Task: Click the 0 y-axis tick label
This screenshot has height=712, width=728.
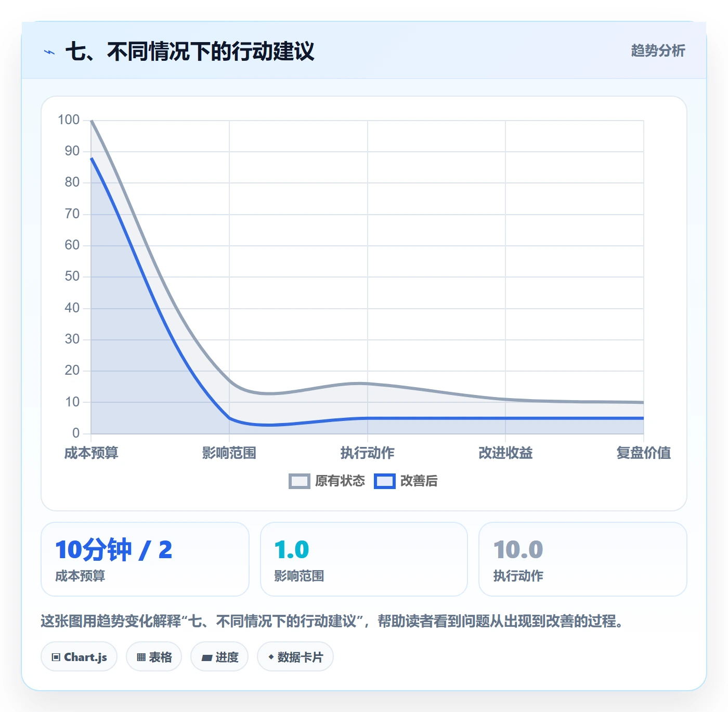Action: (x=76, y=433)
